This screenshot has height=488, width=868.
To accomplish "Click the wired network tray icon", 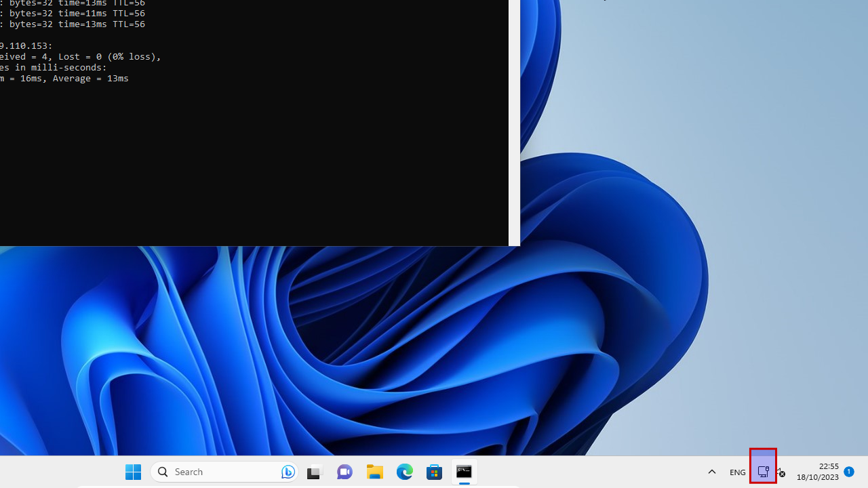I will [x=763, y=472].
